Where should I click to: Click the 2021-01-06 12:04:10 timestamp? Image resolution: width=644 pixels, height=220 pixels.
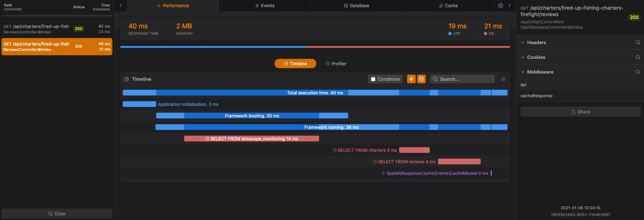pos(580,208)
